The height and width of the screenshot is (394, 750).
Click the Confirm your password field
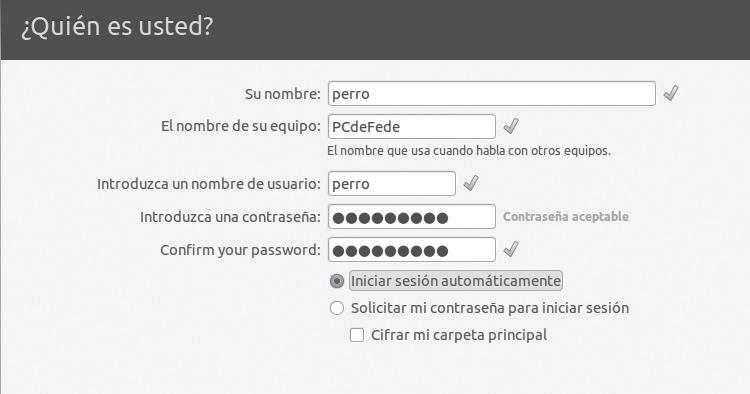(412, 250)
